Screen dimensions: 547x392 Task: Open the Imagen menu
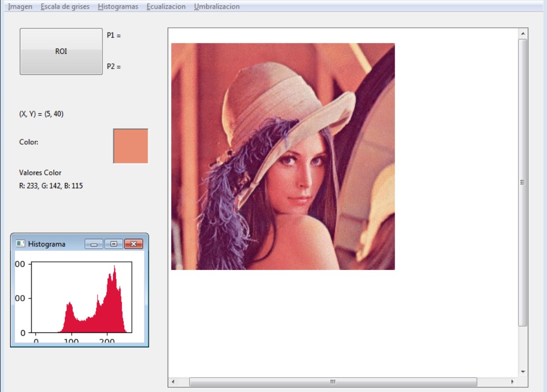[x=20, y=7]
